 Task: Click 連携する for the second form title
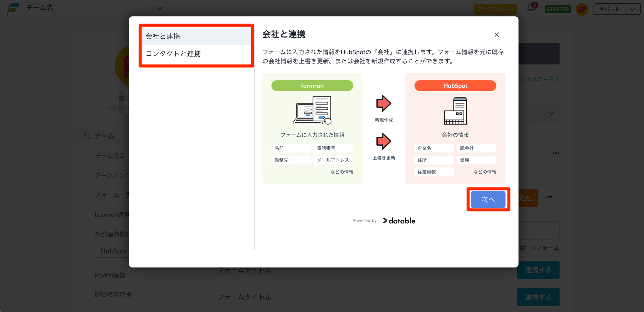[538, 297]
